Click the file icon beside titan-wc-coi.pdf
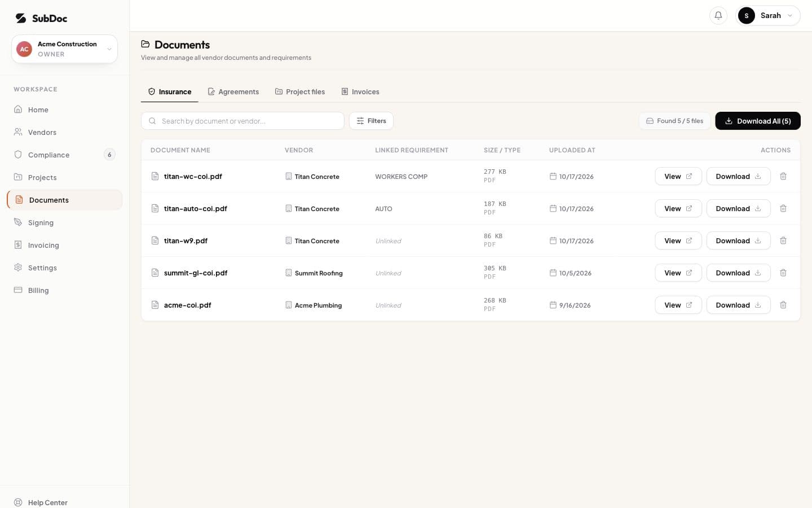 (x=155, y=176)
